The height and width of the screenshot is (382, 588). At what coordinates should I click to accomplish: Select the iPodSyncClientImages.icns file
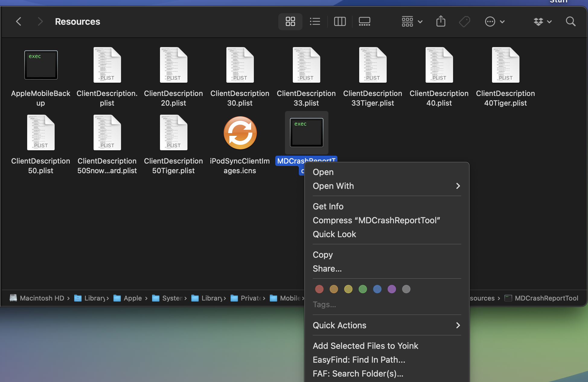click(240, 133)
